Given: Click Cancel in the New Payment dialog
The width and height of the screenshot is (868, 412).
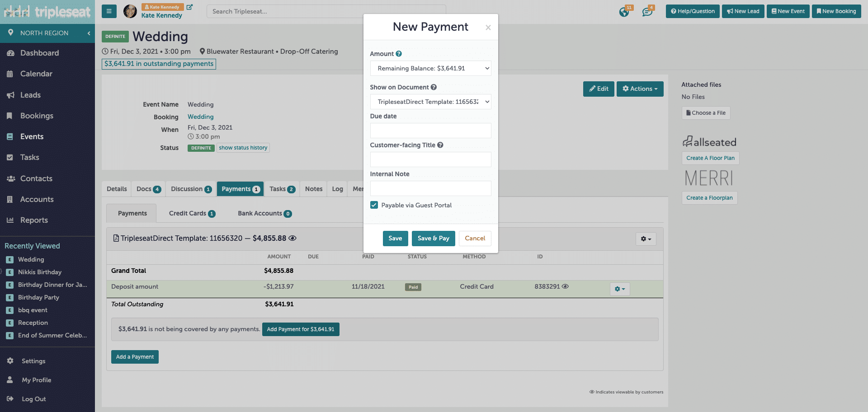Looking at the screenshot, I should tap(475, 239).
